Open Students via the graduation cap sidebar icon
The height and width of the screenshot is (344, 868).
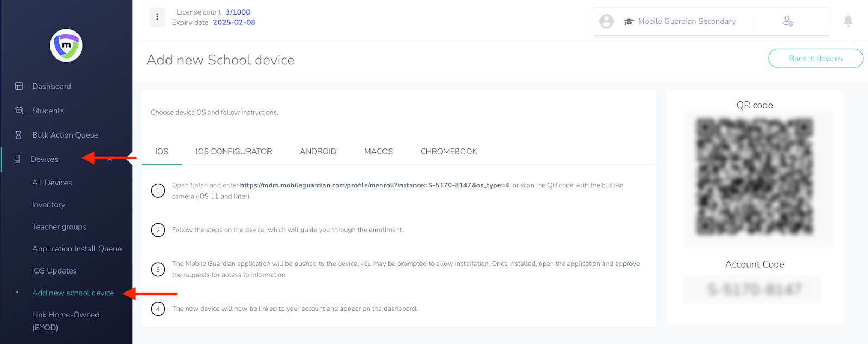(x=19, y=111)
